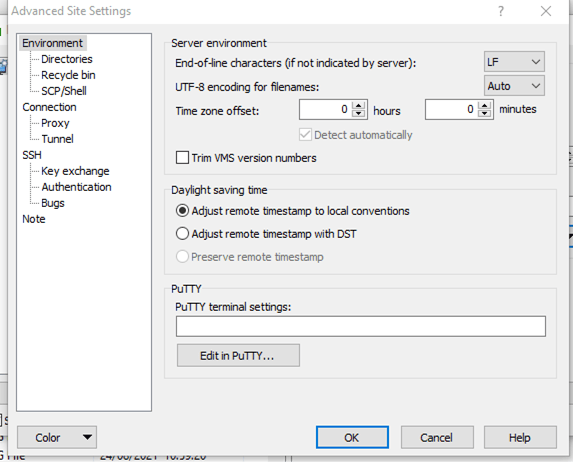Viewport: 573px width, 462px height.
Task: Decrease the time zone offset minutes value
Action: [485, 113]
